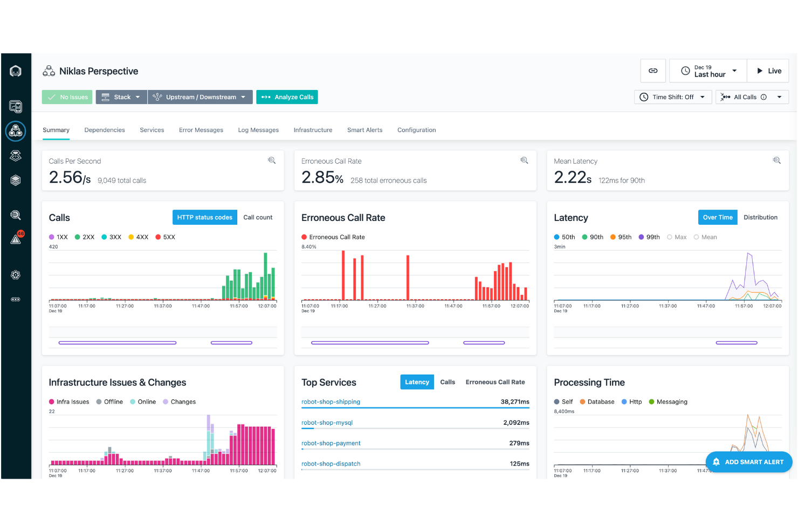Viewport: 798px width, 532px height.
Task: Switch to the Error Messages tab
Action: [x=201, y=130]
